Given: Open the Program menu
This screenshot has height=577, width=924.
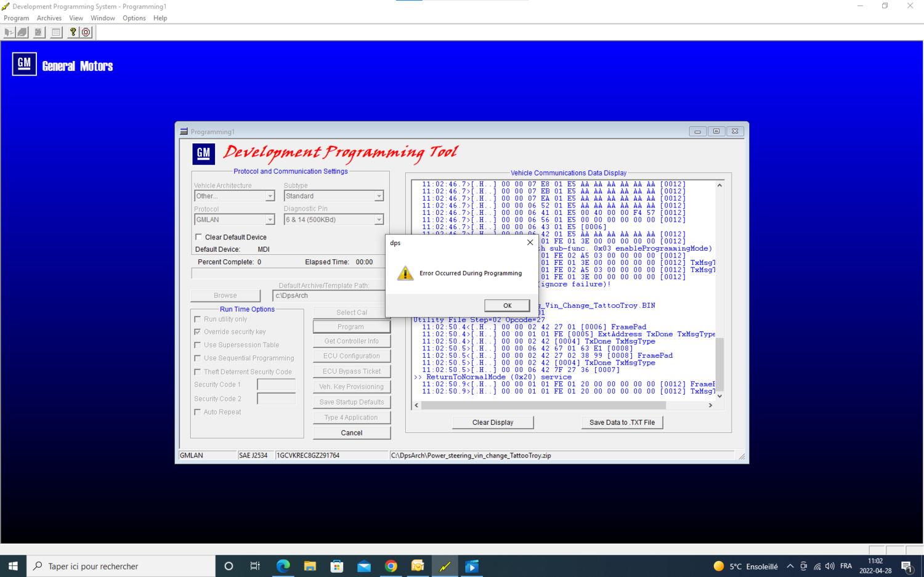Looking at the screenshot, I should (17, 18).
